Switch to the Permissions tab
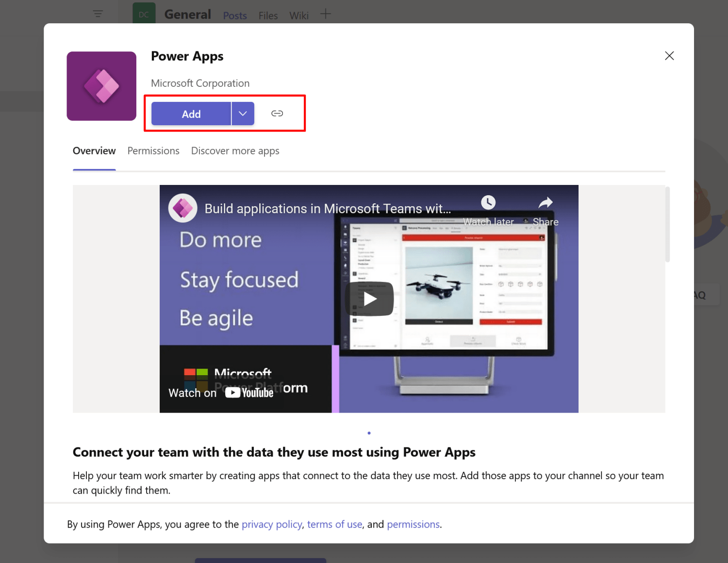Viewport: 728px width, 563px height. coord(153,151)
